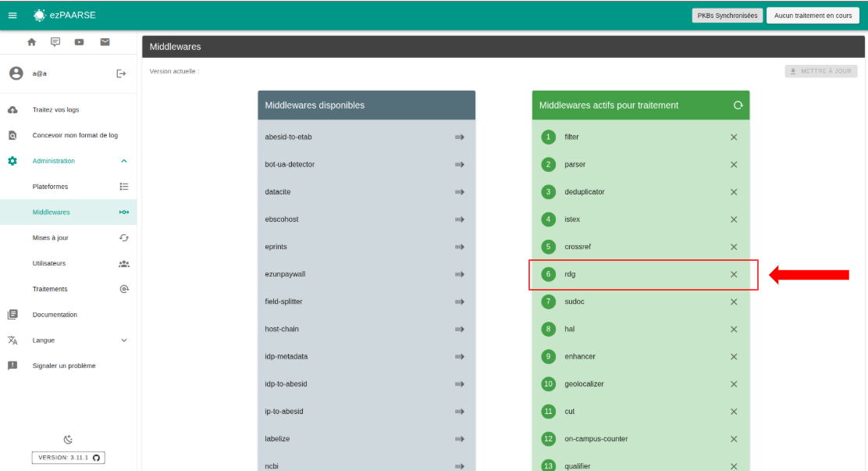This screenshot has width=868, height=471.
Task: Click the mail envelope icon
Action: [105, 42]
